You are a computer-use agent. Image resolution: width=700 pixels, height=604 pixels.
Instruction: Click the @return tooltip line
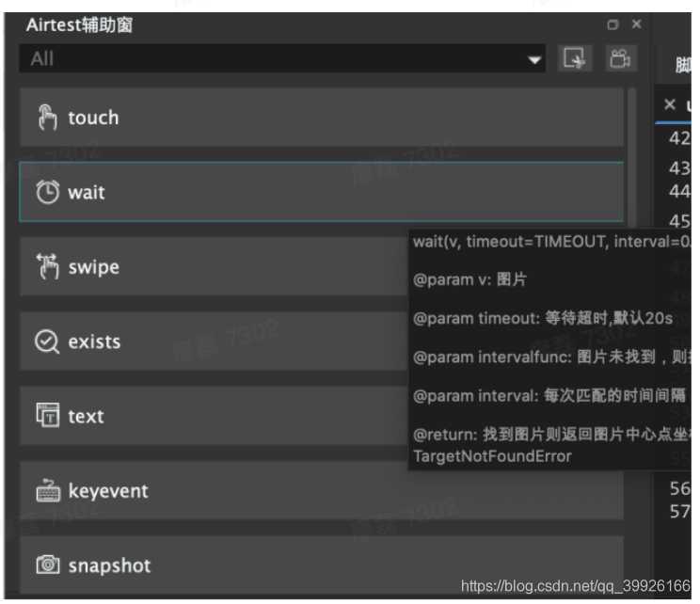pos(551,434)
